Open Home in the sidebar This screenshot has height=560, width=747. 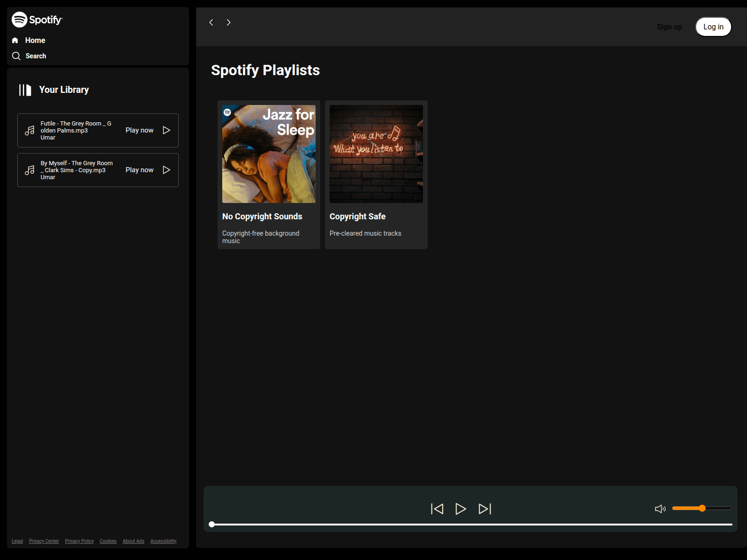click(x=35, y=40)
